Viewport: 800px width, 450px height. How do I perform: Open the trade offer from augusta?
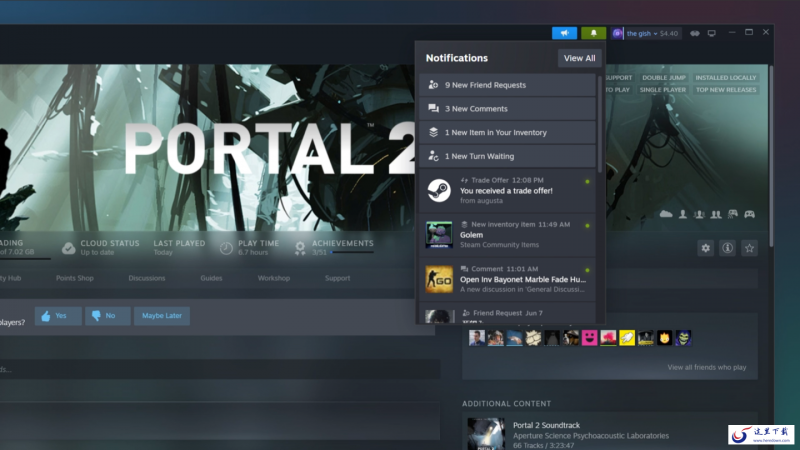coord(507,190)
